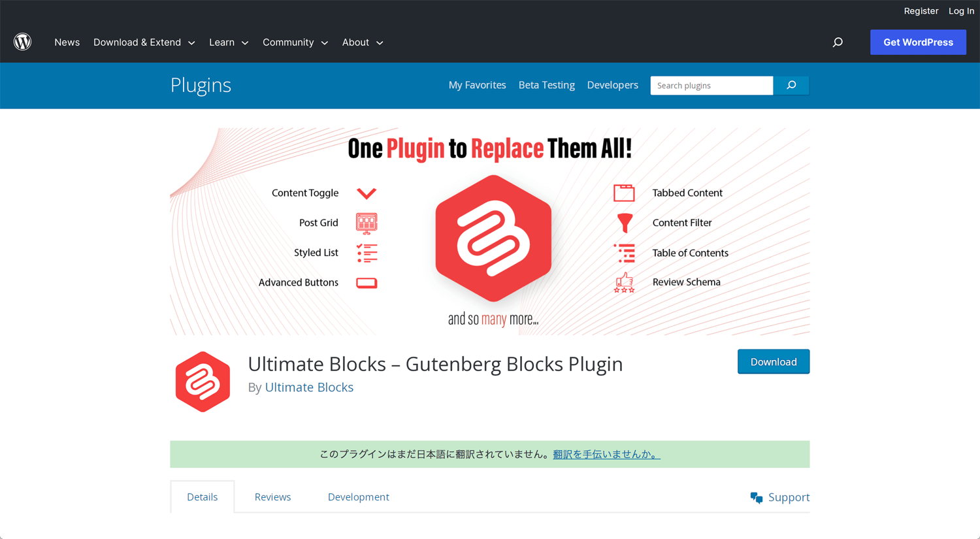Screen dimensions: 980x539
Task: Click the large hexagon logo in banner
Action: tap(493, 238)
